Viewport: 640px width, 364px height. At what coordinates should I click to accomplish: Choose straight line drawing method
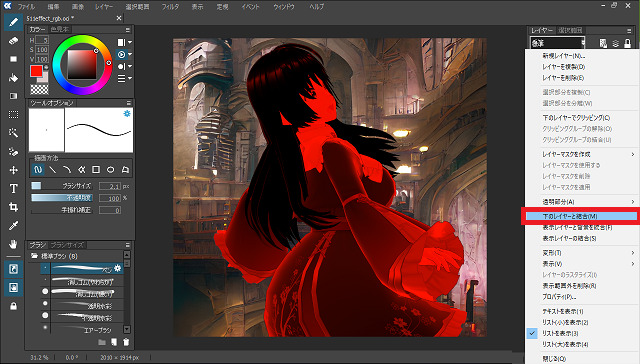53,169
